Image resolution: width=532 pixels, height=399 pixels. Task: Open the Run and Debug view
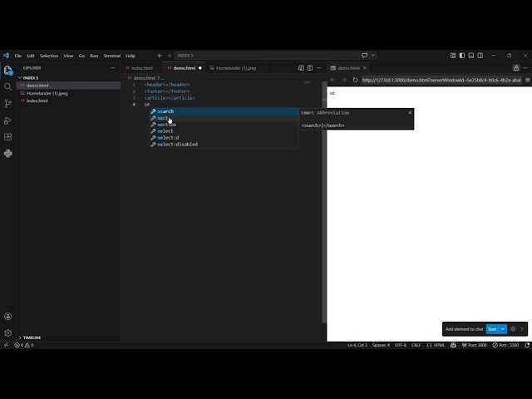[7, 121]
